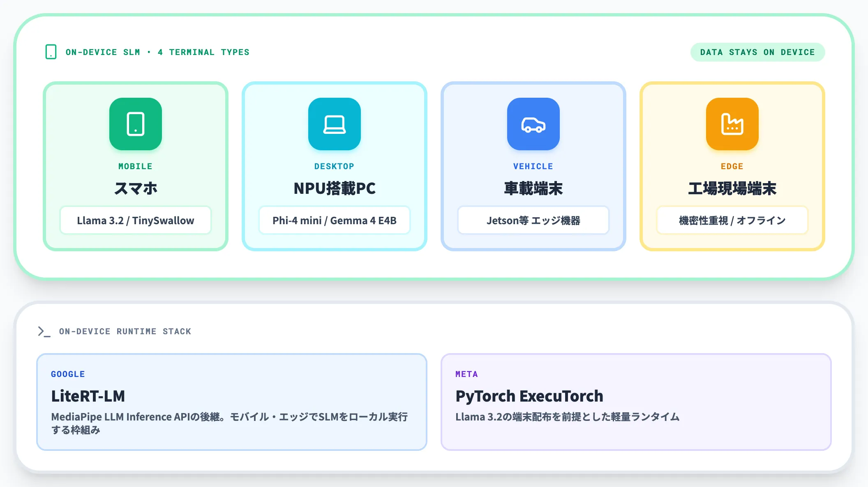This screenshot has width=868, height=487.
Task: Click the ON-DEVICE SLM · 4 TERMINAL TYPES heading
Action: (x=157, y=52)
